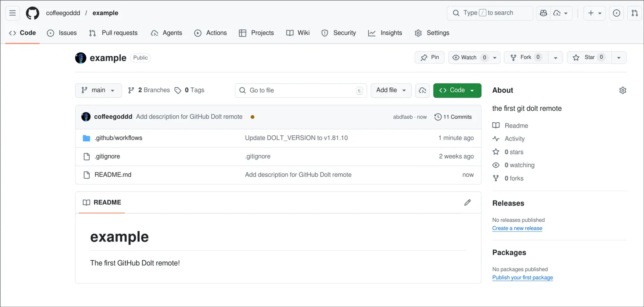The height and width of the screenshot is (307, 644).
Task: Expand the Copilot agents dropdown in header
Action: [561, 13]
